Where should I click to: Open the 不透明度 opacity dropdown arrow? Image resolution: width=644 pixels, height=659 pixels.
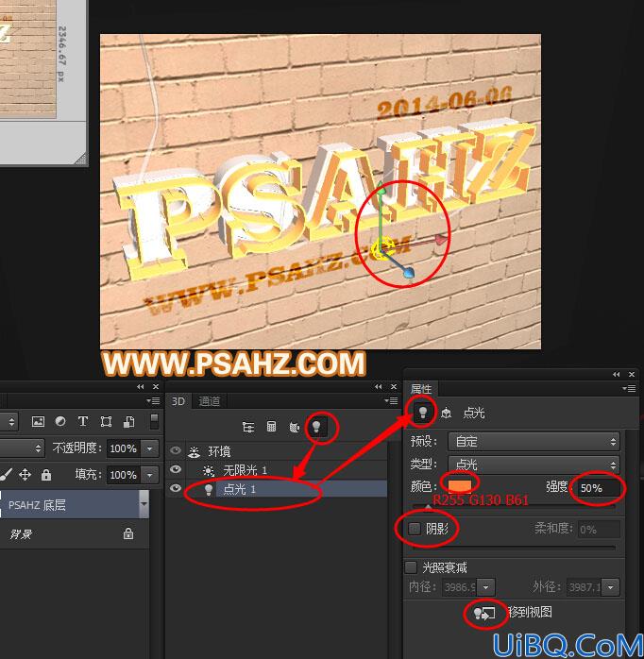(x=150, y=448)
